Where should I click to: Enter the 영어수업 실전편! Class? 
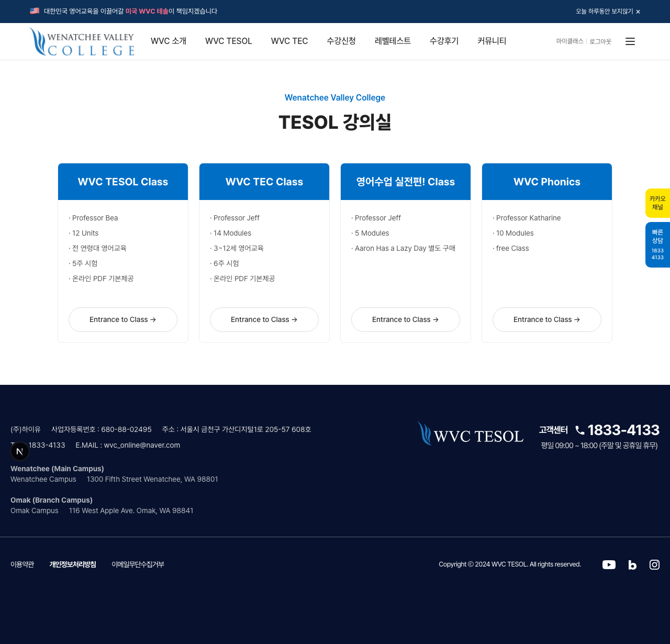point(406,319)
